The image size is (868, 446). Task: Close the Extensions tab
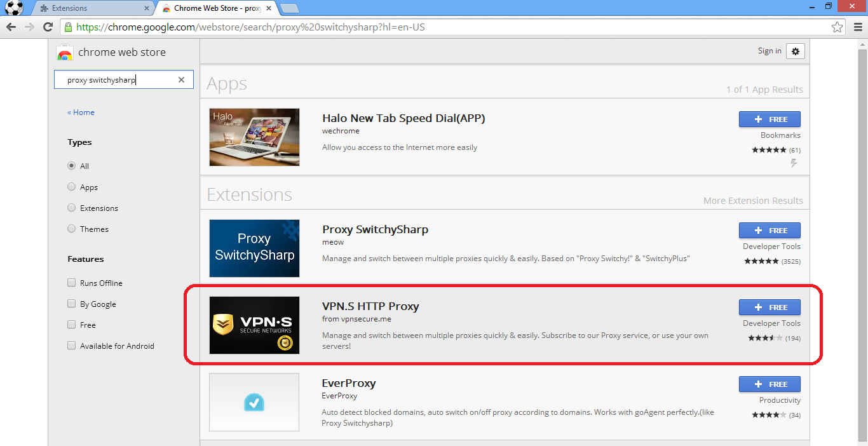[x=147, y=8]
